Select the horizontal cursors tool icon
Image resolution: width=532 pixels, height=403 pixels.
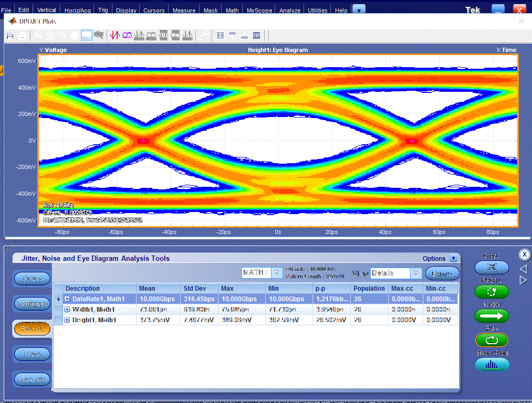pyautogui.click(x=127, y=35)
